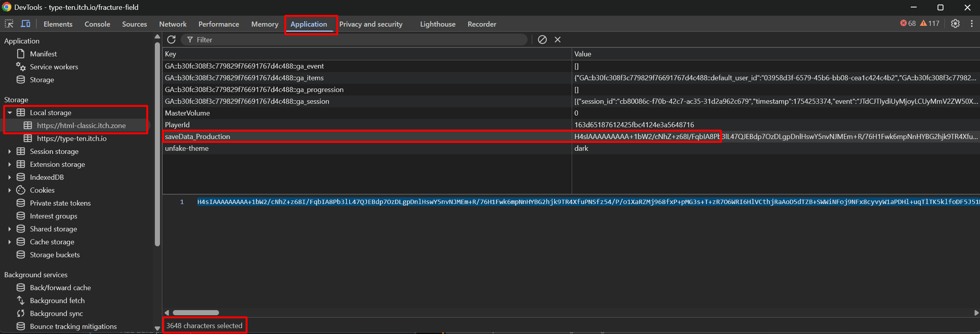Delete selected entry with X icon

point(558,40)
